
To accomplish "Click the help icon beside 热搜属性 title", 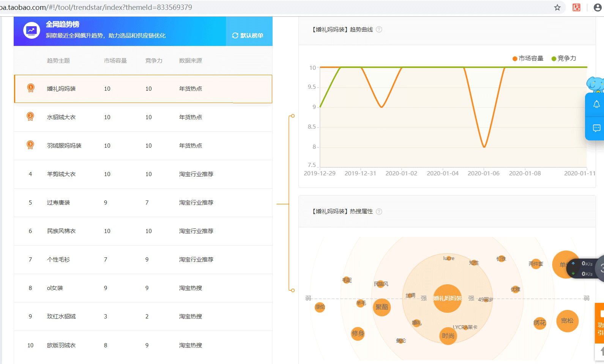I will 379,211.
